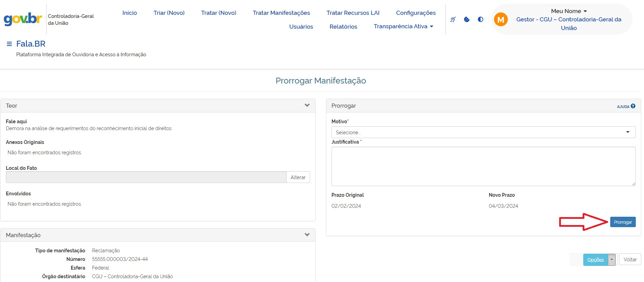
Task: Click the blue Prorrogar button
Action: click(x=623, y=222)
